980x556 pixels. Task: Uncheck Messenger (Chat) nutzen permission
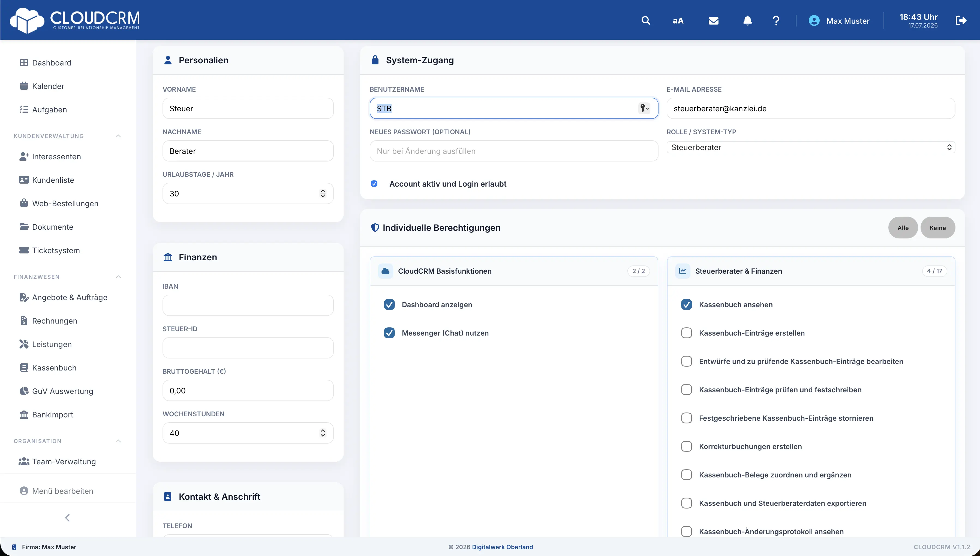(389, 333)
